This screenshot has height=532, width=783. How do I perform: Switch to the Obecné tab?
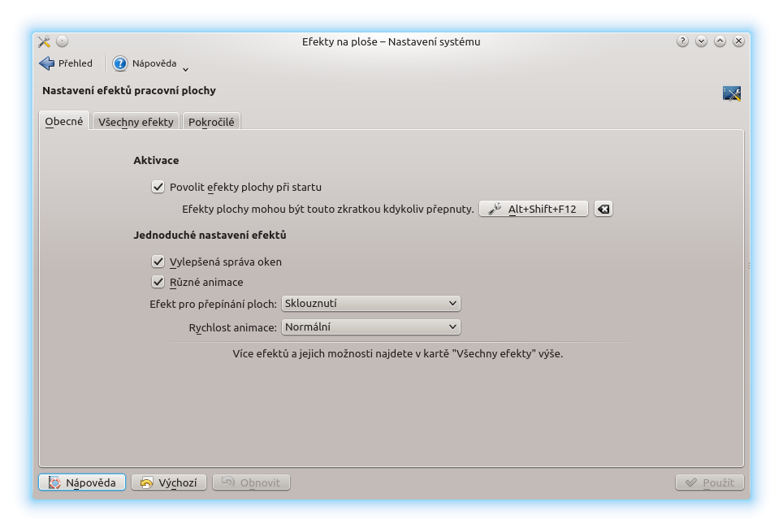[64, 121]
